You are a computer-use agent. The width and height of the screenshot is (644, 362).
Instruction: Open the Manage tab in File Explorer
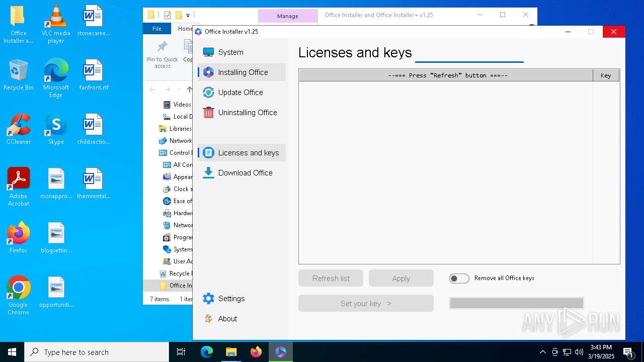coord(288,16)
